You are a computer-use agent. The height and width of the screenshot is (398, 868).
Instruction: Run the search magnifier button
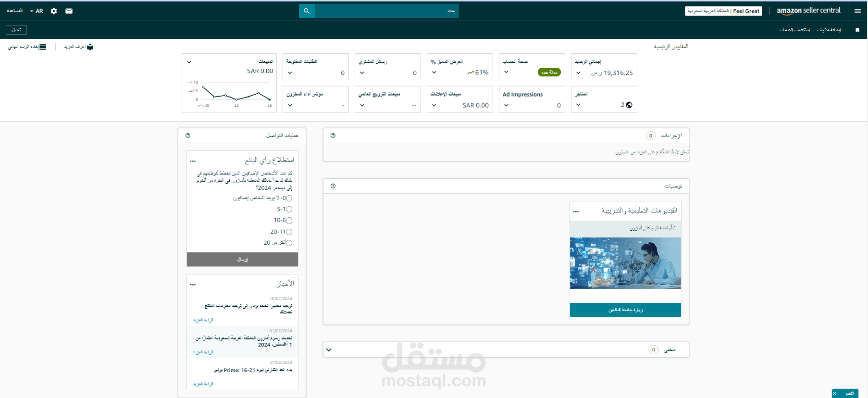[x=307, y=11]
